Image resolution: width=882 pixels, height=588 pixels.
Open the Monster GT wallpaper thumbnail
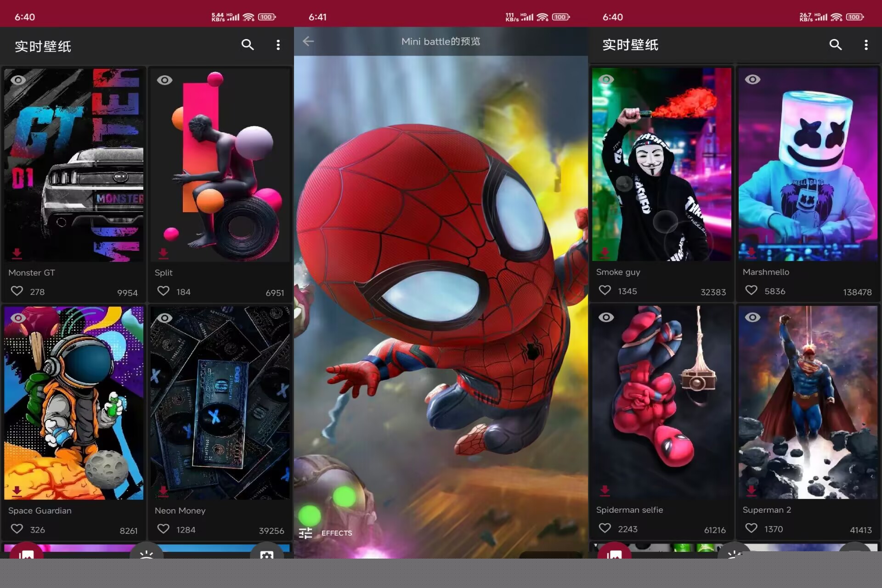(74, 165)
